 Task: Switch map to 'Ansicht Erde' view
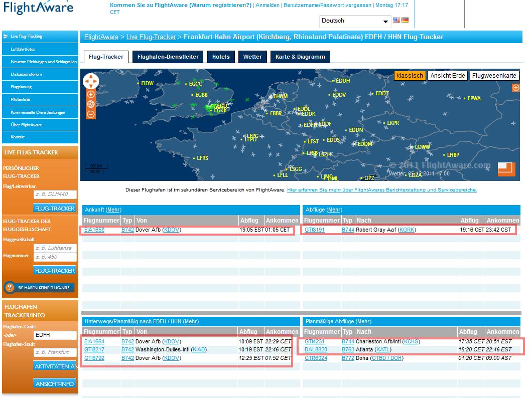point(448,76)
